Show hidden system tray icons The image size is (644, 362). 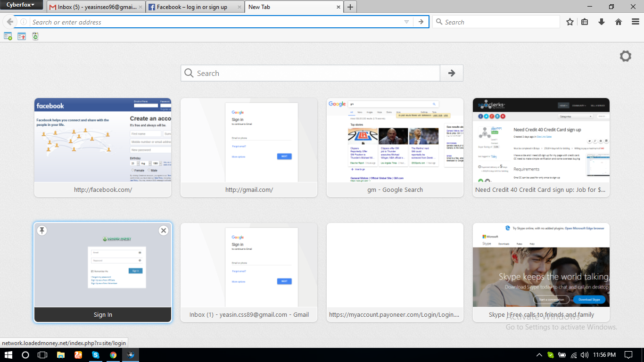coord(539,355)
